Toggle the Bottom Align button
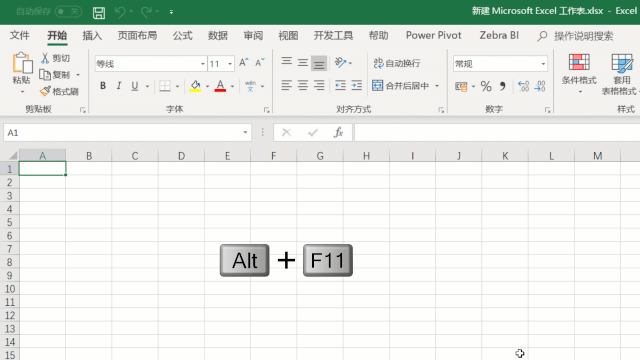The image size is (640, 360). 319,63
